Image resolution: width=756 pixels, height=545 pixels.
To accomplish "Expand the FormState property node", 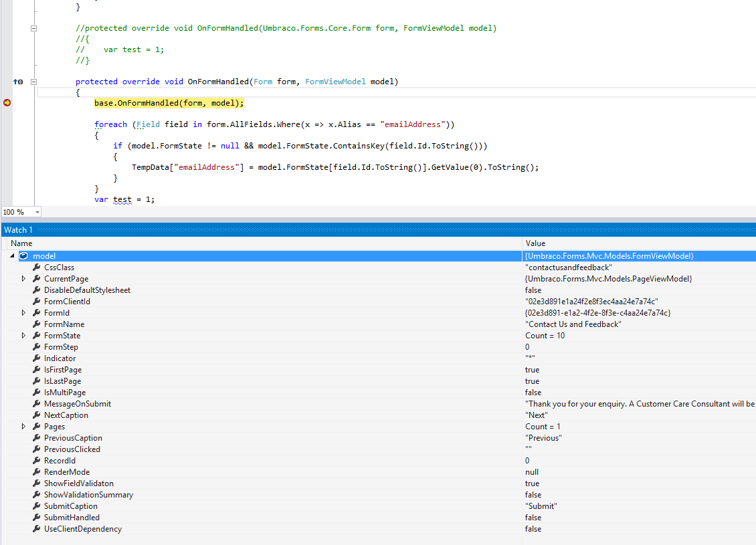I will [x=23, y=336].
